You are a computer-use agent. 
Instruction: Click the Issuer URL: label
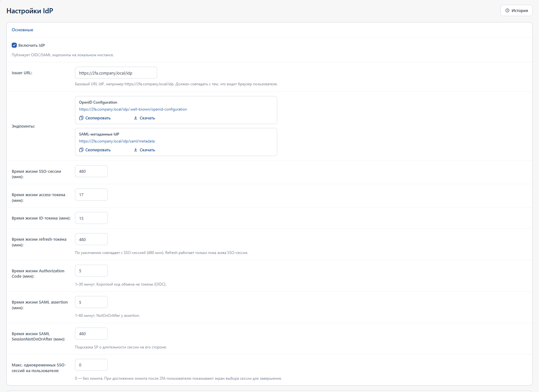point(22,73)
